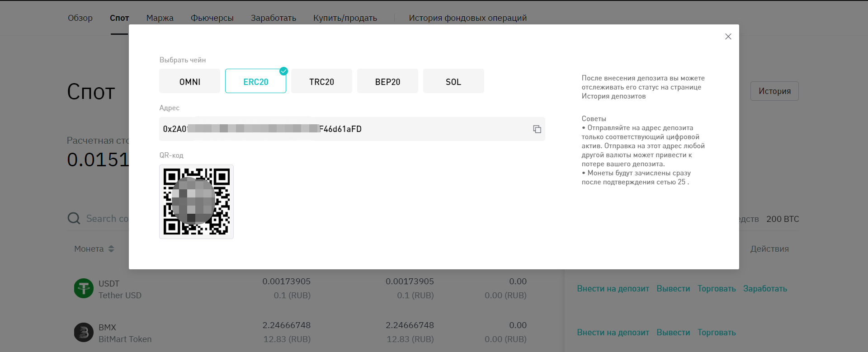Click Торговать for BMX
This screenshot has height=352, width=868.
point(717,333)
